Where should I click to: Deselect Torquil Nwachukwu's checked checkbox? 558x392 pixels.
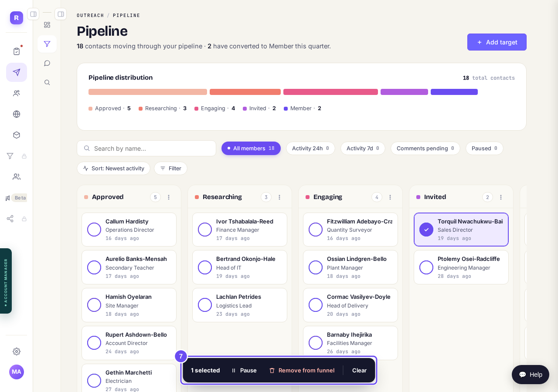click(x=426, y=230)
